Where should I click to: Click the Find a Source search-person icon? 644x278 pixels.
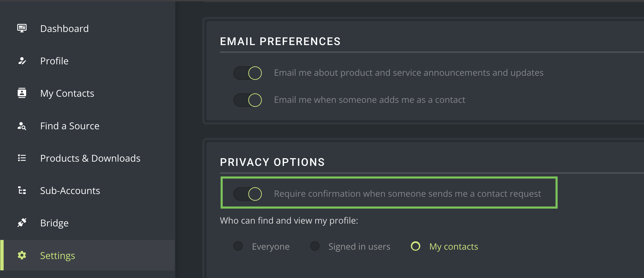pyautogui.click(x=22, y=126)
